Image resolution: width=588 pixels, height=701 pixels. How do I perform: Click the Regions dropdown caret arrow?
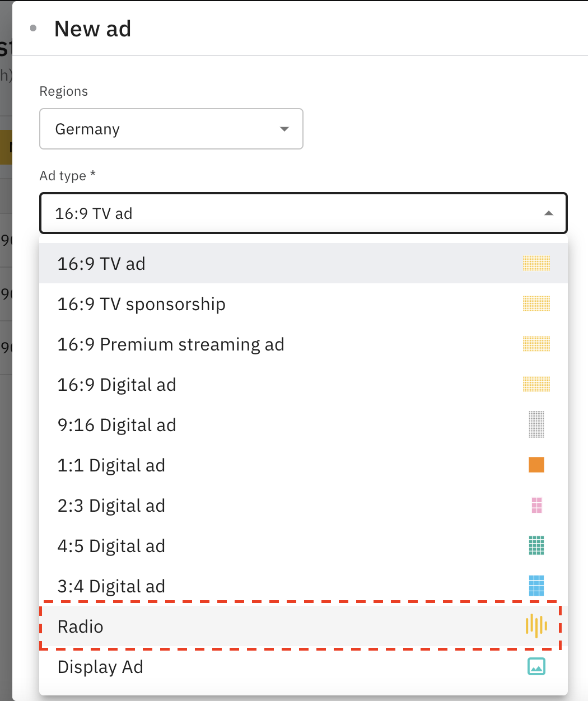[284, 129]
